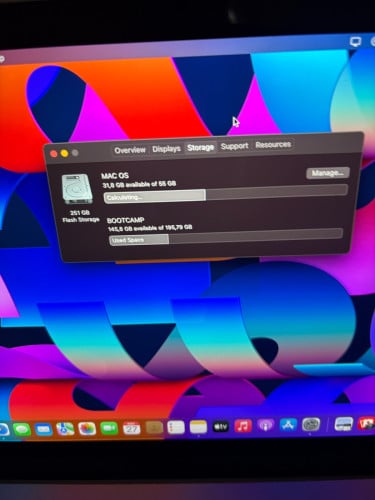Image resolution: width=375 pixels, height=500 pixels.
Task: Switch to the Overview tab
Action: click(x=130, y=150)
